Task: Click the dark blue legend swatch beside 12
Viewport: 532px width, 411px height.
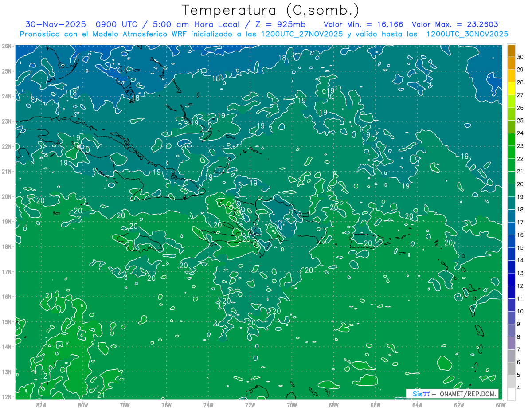Action: pyautogui.click(x=512, y=279)
